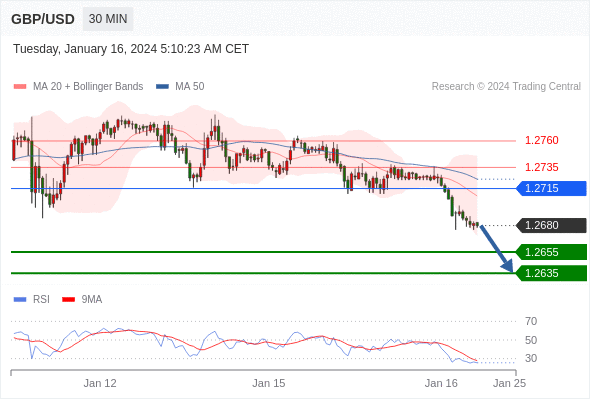The image size is (590, 400).
Task: Select the 30 MIN timeframe badge
Action: [x=108, y=19]
